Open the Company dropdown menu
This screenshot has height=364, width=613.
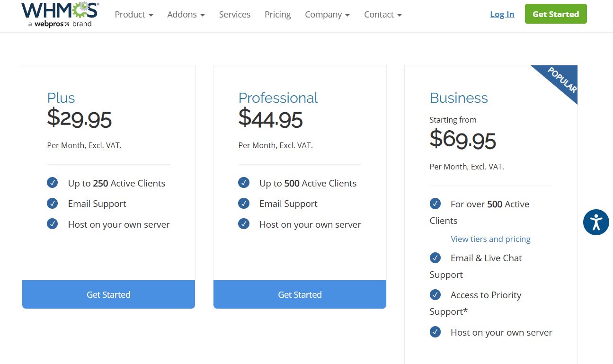[x=327, y=15]
